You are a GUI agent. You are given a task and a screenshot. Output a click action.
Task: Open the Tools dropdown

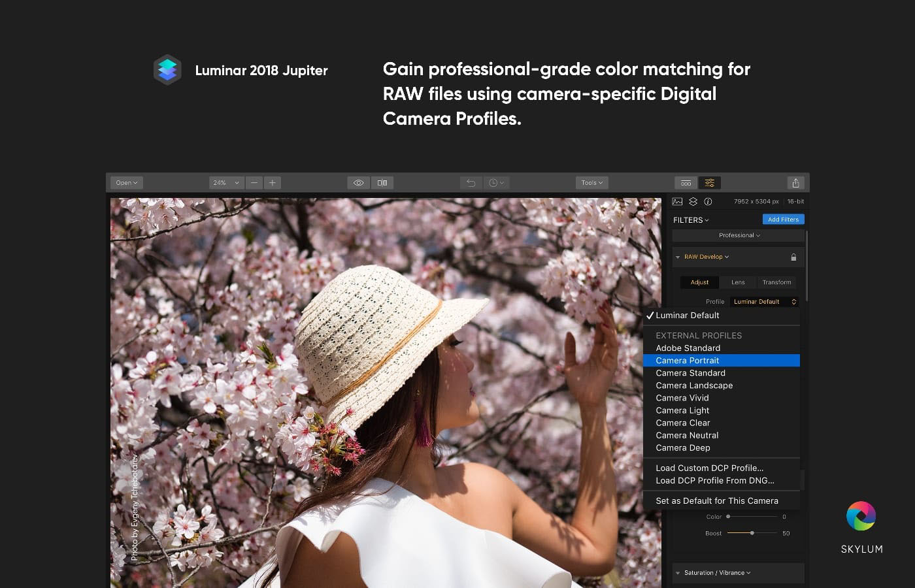click(591, 183)
